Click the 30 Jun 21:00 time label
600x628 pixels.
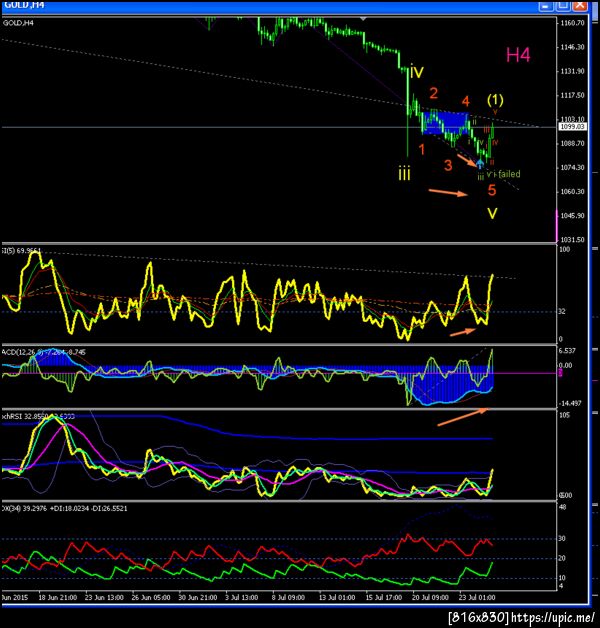point(197,597)
